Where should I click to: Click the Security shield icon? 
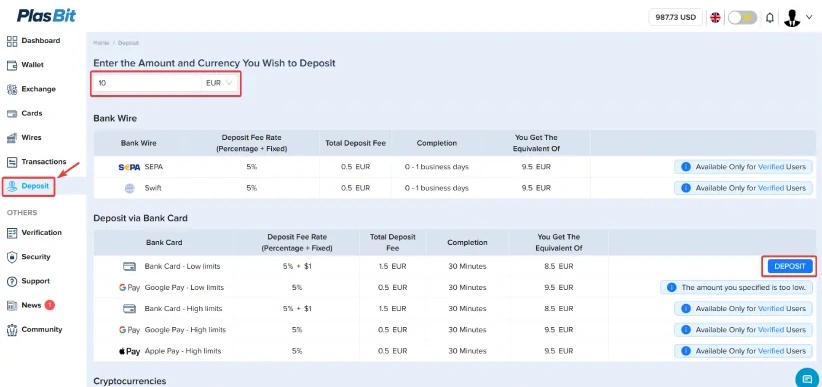point(12,257)
